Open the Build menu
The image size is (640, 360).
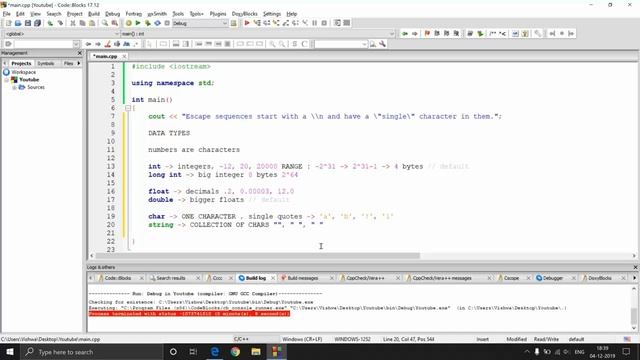coord(94,14)
